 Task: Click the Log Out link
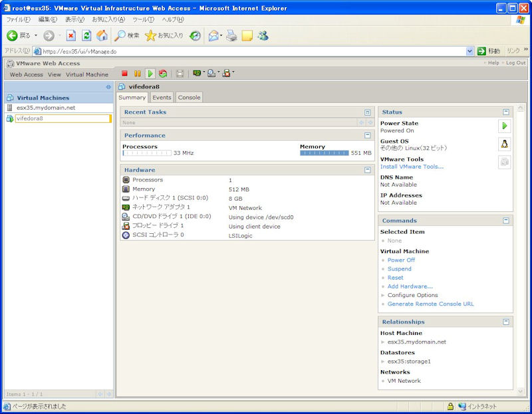[x=516, y=62]
